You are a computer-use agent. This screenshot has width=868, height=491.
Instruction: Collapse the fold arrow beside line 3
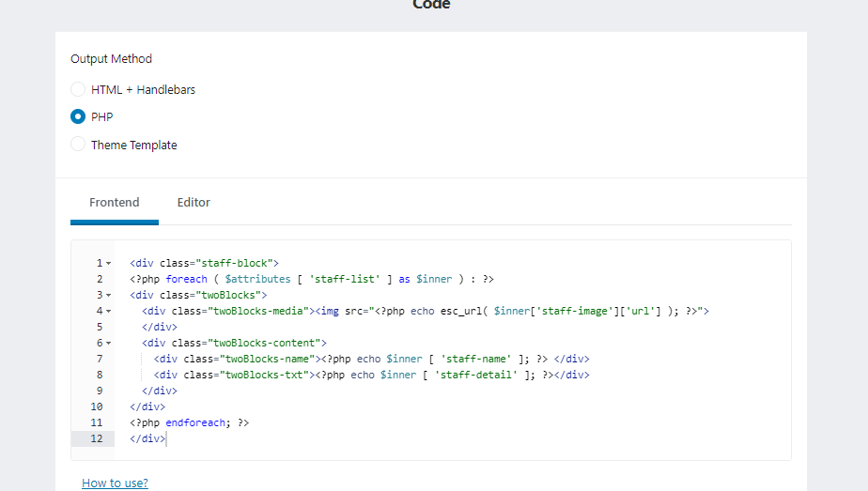pyautogui.click(x=109, y=296)
